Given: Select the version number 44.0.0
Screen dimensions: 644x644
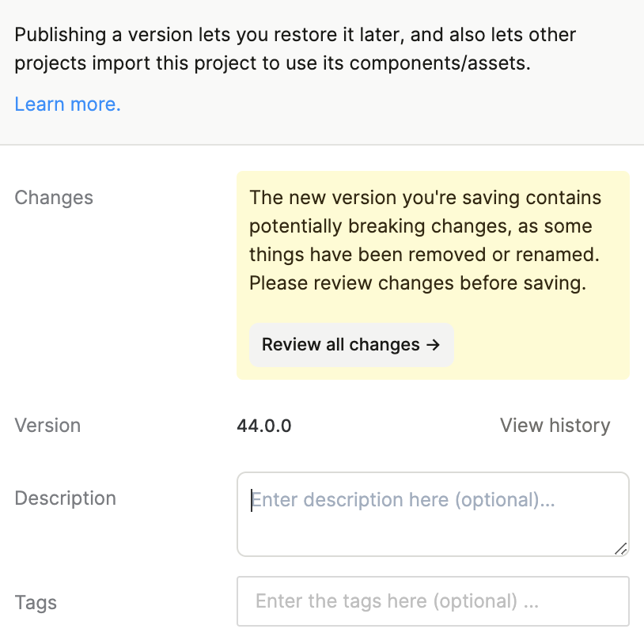Looking at the screenshot, I should pos(263,426).
